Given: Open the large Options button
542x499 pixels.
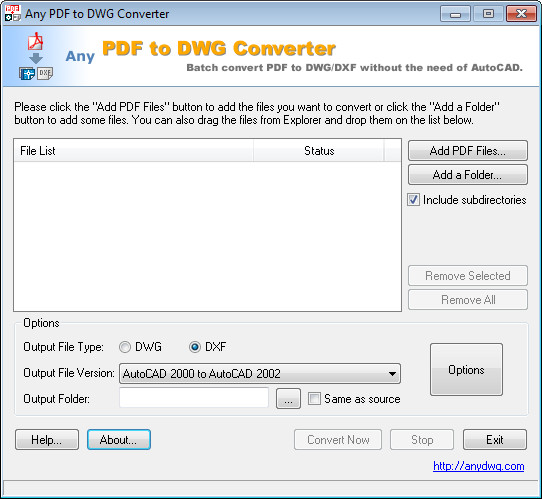Looking at the screenshot, I should 466,369.
